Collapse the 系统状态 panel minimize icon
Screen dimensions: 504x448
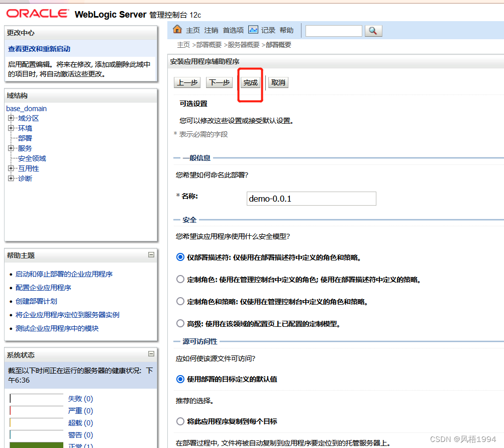(151, 354)
